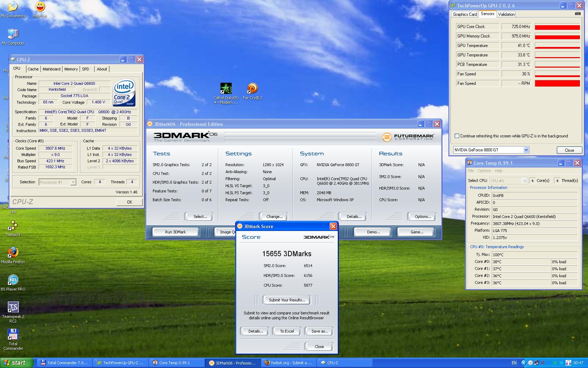Click the Core Temp title bar icon
Screen dimensions: 588x368
point(469,163)
